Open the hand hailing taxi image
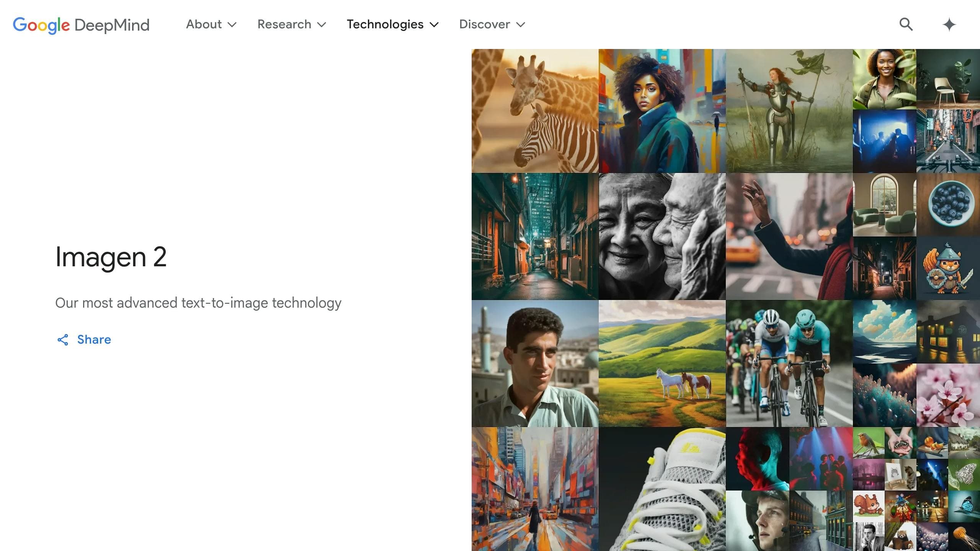This screenshot has width=980, height=551. (x=789, y=236)
